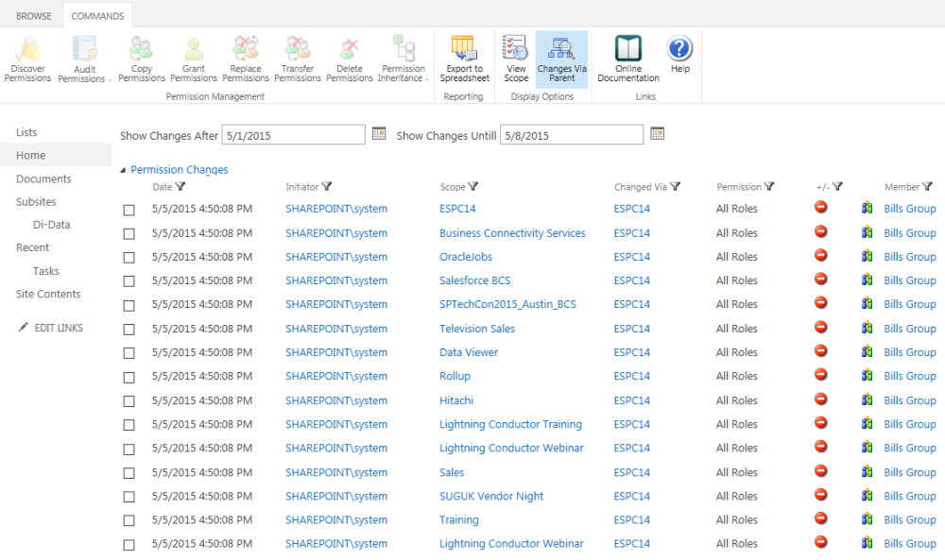Viewport: 945px width, 560px height.
Task: Open Di-Data subsite link
Action: (51, 225)
